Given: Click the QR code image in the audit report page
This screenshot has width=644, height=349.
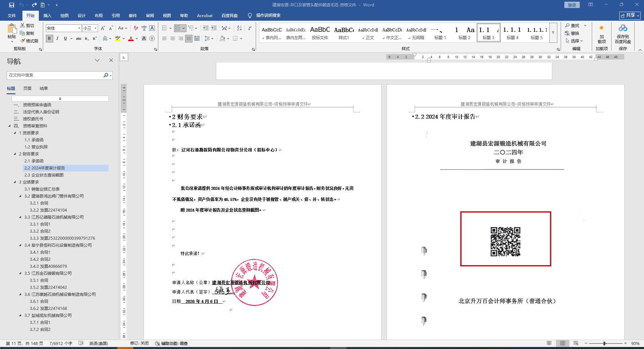Looking at the screenshot, I should pyautogui.click(x=505, y=242).
